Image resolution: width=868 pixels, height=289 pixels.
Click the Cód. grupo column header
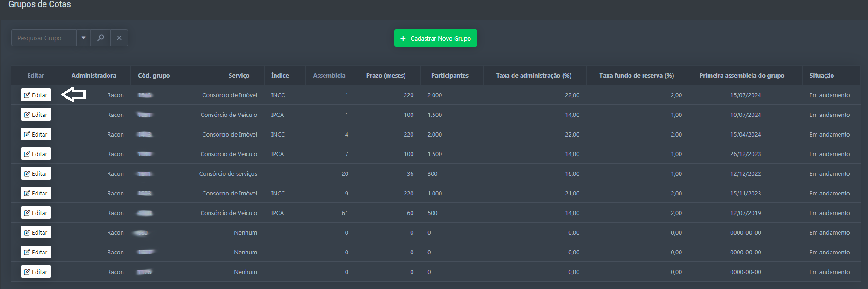tap(154, 75)
